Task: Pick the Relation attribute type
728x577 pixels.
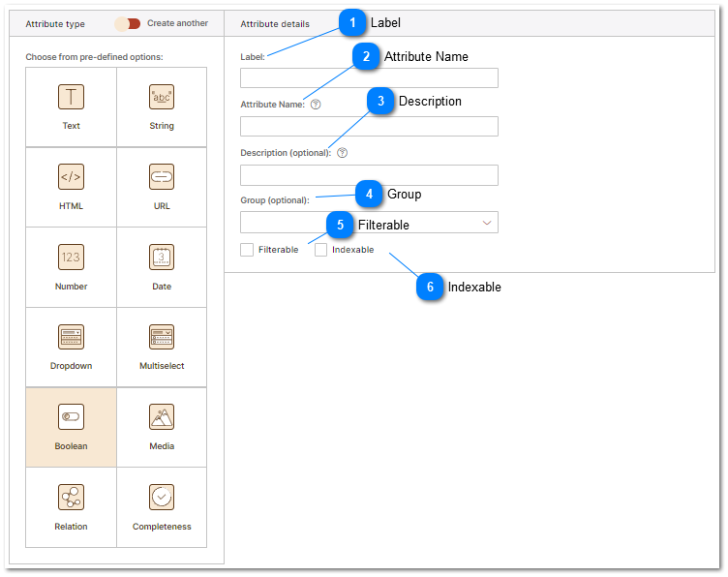Action: coord(71,499)
